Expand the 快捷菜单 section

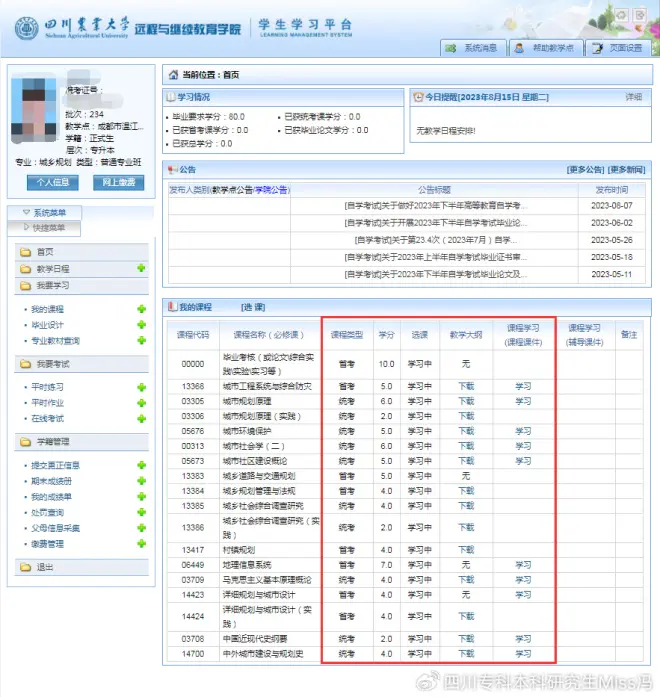tap(48, 227)
